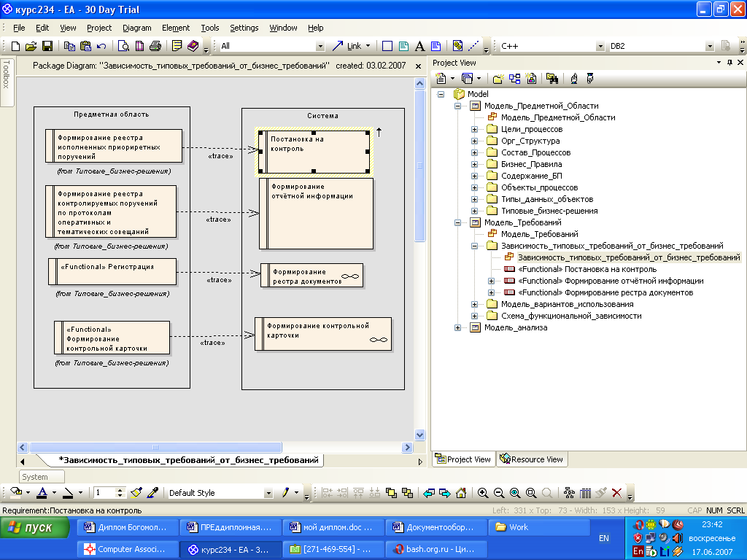Click the Paste clipboard icon
The width and height of the screenshot is (747, 560).
(x=86, y=46)
